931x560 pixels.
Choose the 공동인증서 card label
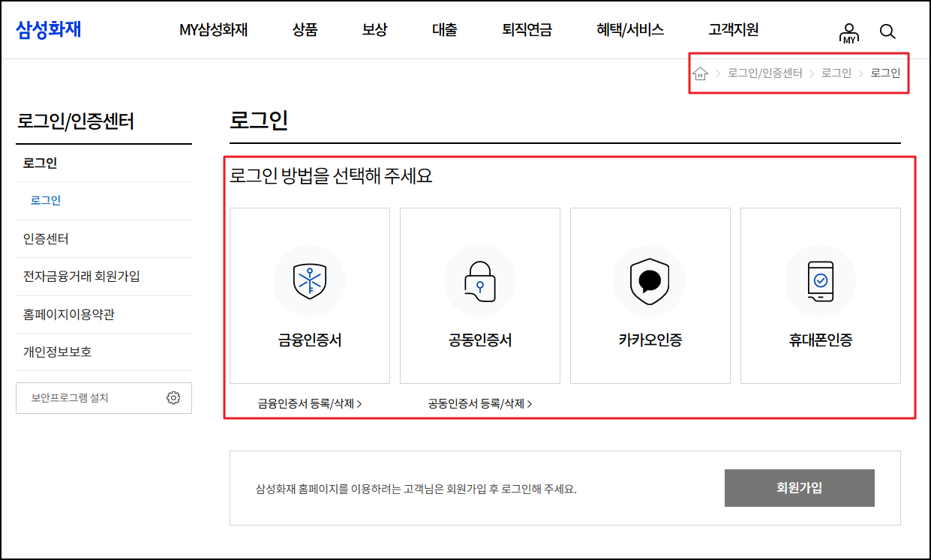(480, 340)
